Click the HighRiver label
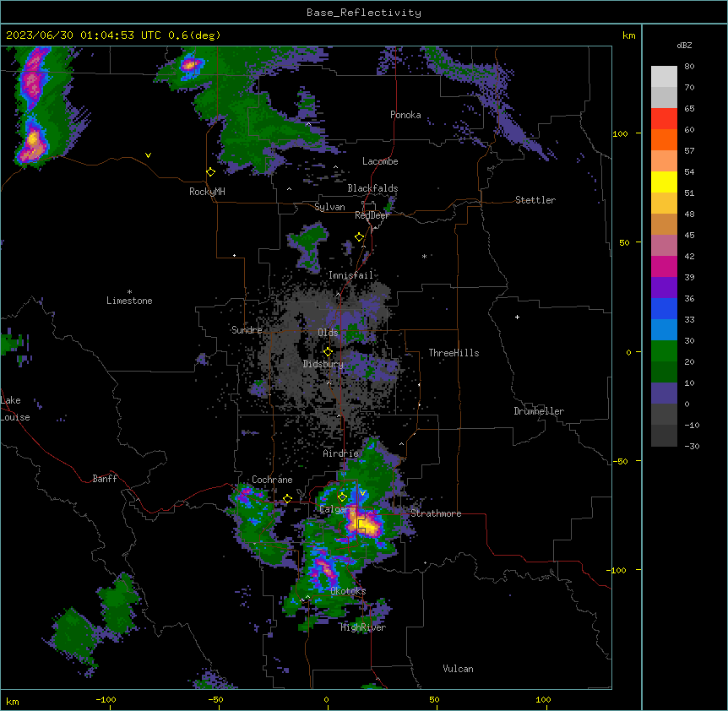728x711 pixels. coord(363,627)
